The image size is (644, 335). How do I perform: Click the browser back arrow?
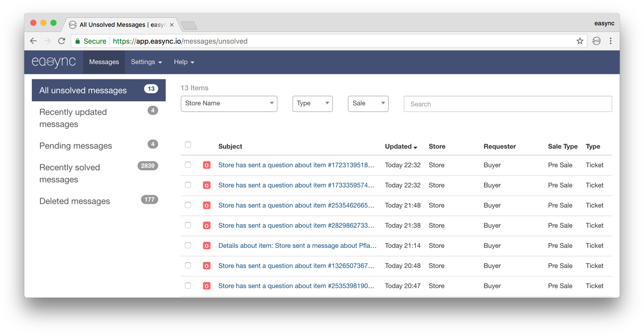point(34,41)
